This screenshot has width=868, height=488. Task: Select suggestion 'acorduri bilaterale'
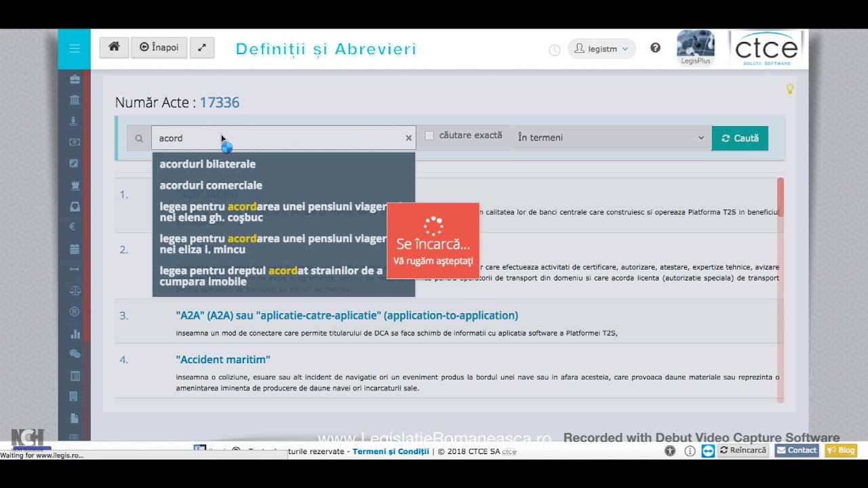[x=208, y=164]
